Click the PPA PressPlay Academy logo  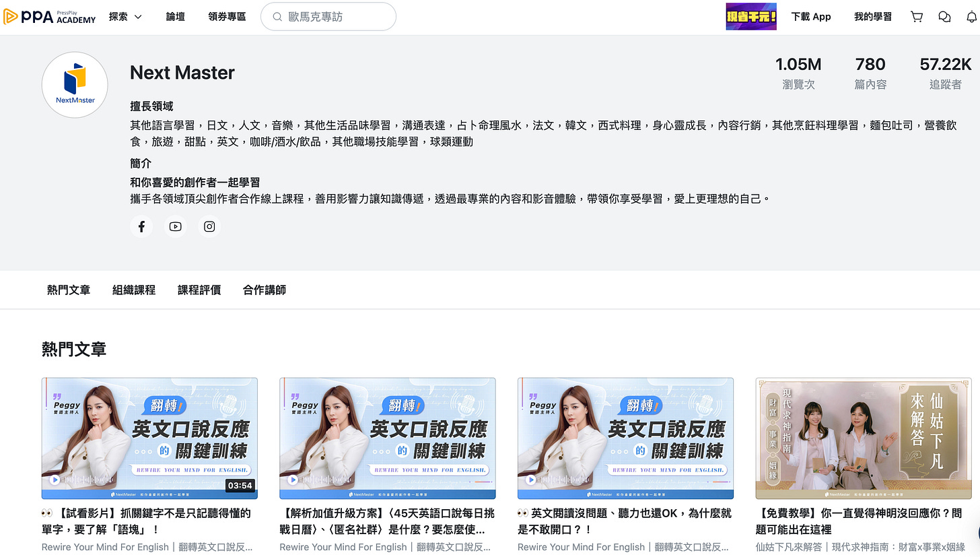click(x=49, y=17)
